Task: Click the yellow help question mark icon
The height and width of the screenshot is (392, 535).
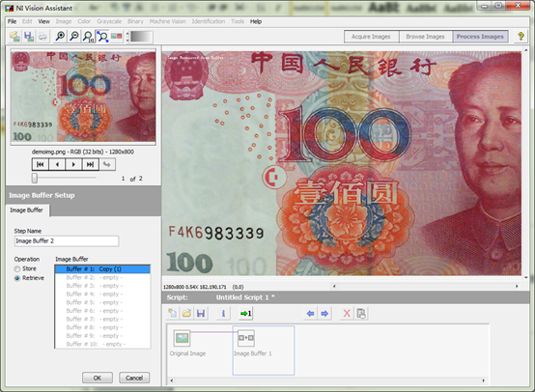Action: 521,36
